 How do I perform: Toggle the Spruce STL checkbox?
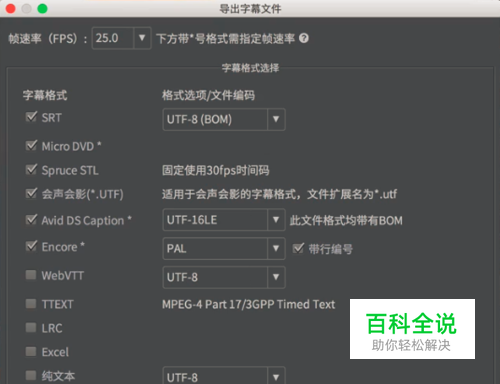pyautogui.click(x=31, y=169)
